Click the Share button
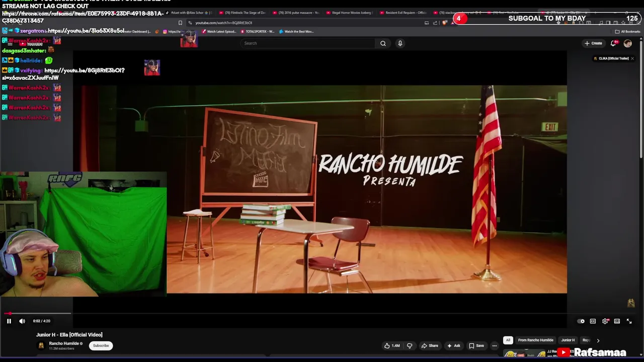The width and height of the screenshot is (644, 362). pyautogui.click(x=430, y=345)
